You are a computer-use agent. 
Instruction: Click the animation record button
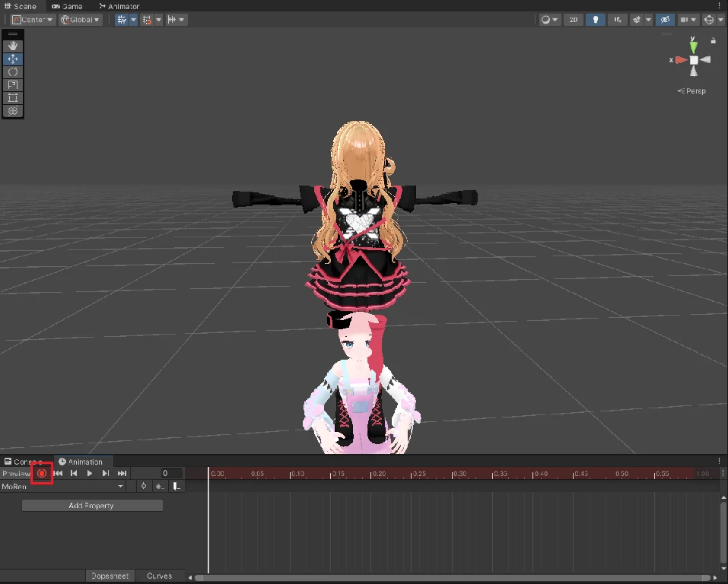pyautogui.click(x=42, y=473)
